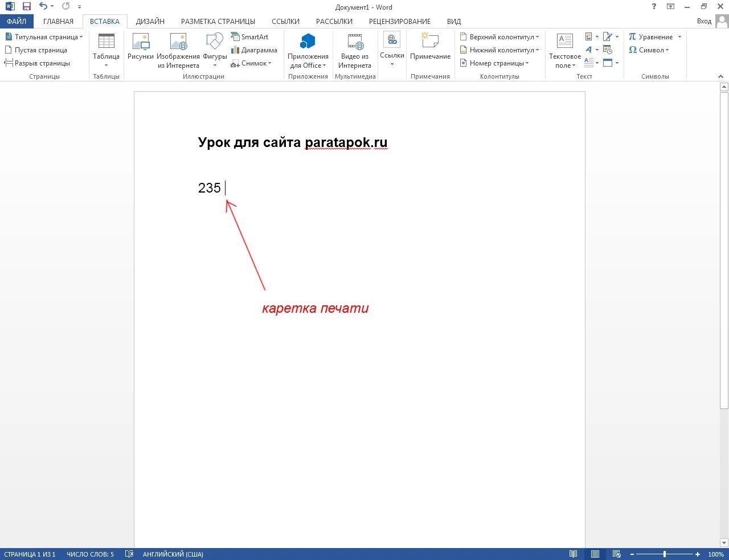Zoom in using the plus button

coord(698,554)
